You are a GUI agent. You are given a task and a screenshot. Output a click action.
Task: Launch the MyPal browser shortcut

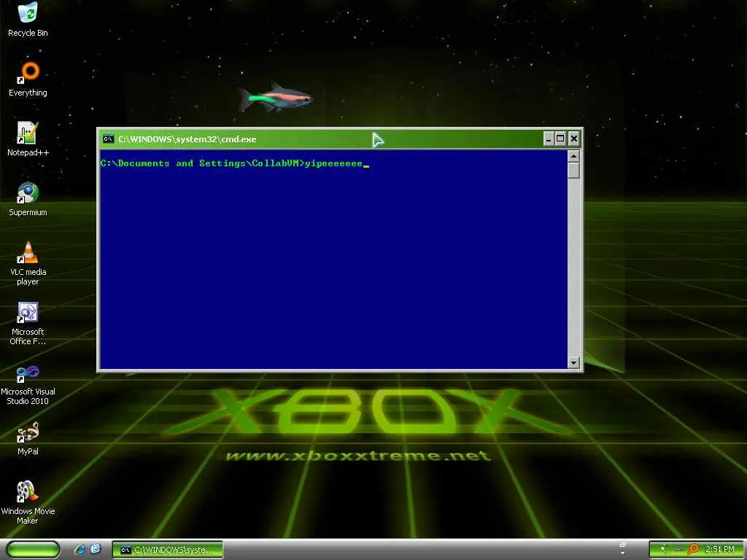[x=28, y=438]
